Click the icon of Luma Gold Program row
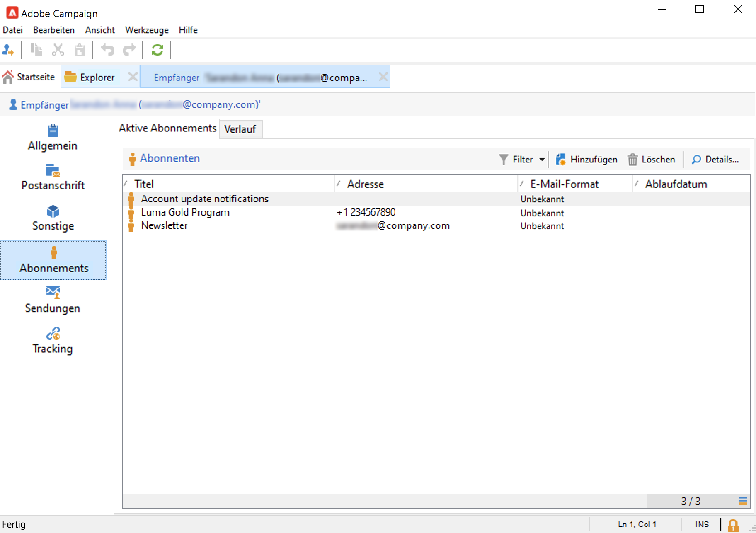This screenshot has width=756, height=533. (x=131, y=213)
